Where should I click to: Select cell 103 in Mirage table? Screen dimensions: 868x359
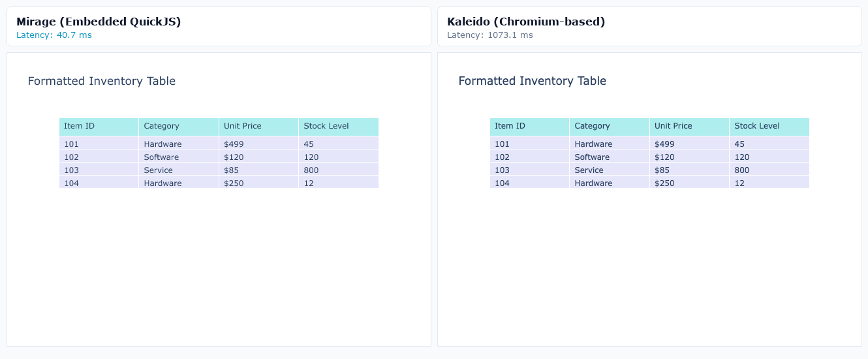click(x=99, y=169)
